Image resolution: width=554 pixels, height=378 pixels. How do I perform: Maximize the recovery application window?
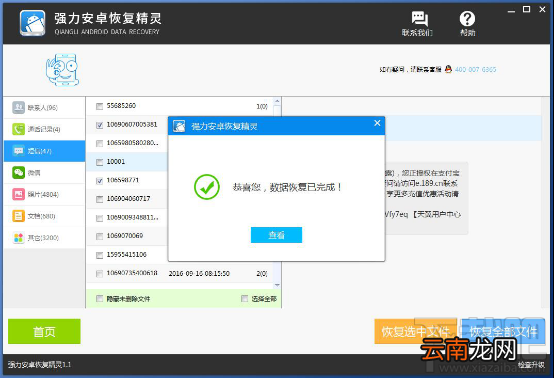click(x=526, y=10)
